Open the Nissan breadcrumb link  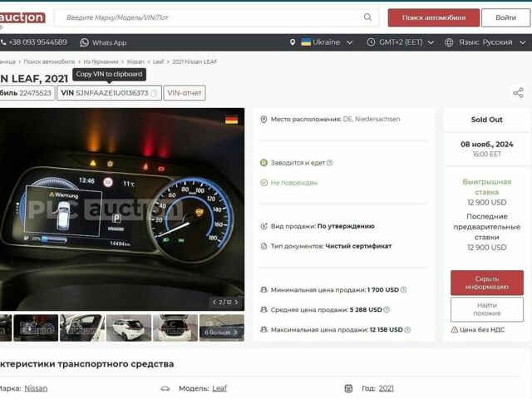(x=135, y=62)
